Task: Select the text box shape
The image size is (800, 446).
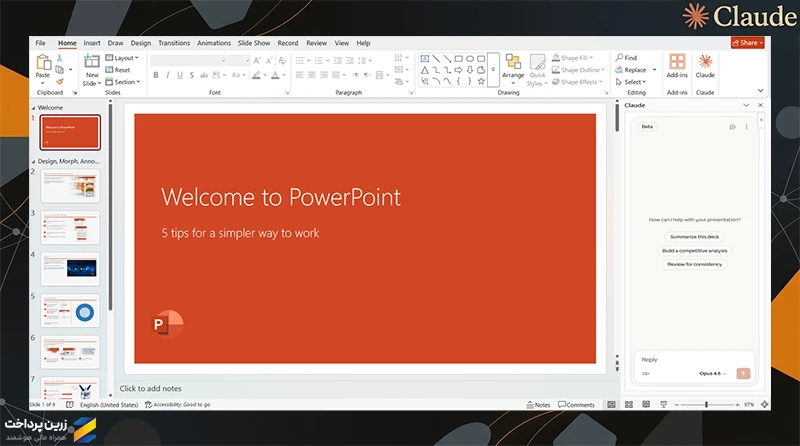Action: (424, 59)
